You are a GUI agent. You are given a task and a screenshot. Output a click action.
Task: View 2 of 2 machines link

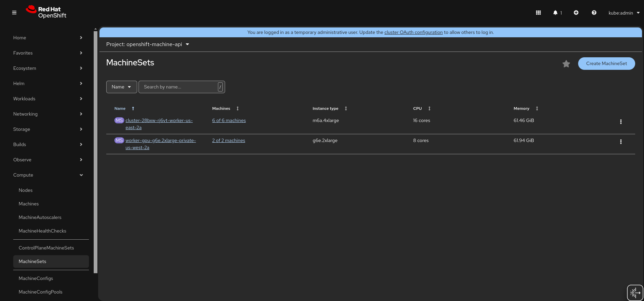[x=228, y=140]
